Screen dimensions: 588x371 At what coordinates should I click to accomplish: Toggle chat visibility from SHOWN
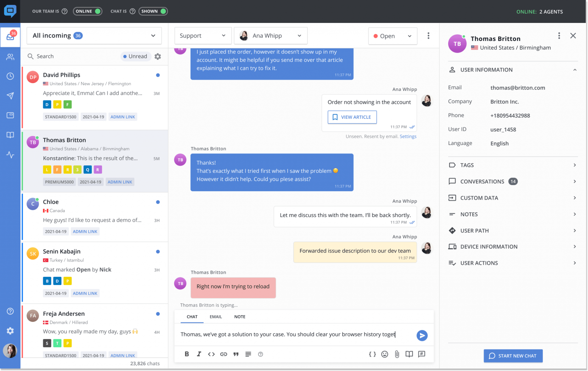point(153,11)
